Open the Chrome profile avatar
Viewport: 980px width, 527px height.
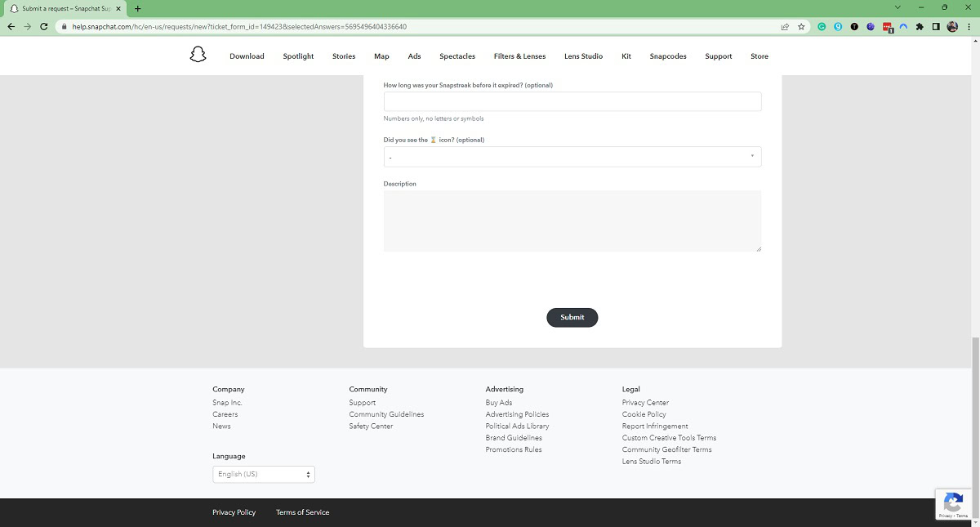click(x=952, y=26)
